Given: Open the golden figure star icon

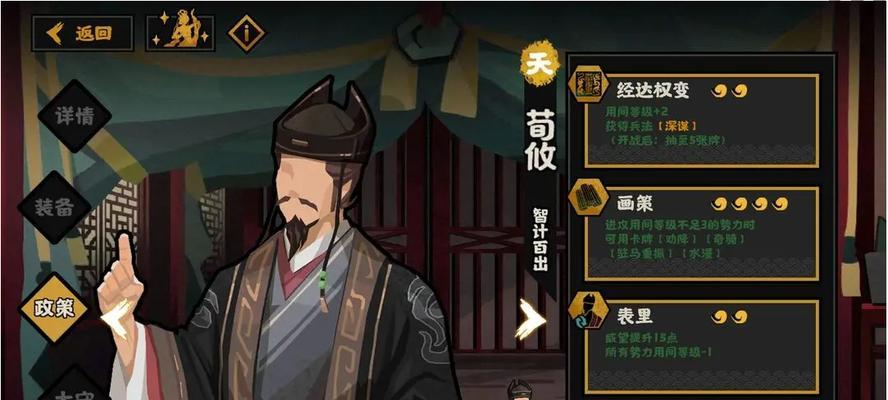Looking at the screenshot, I should pyautogui.click(x=180, y=33).
